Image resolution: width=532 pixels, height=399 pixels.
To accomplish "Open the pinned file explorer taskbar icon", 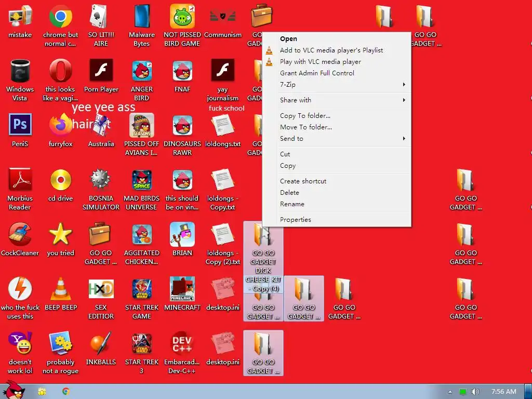I will click(42, 392).
